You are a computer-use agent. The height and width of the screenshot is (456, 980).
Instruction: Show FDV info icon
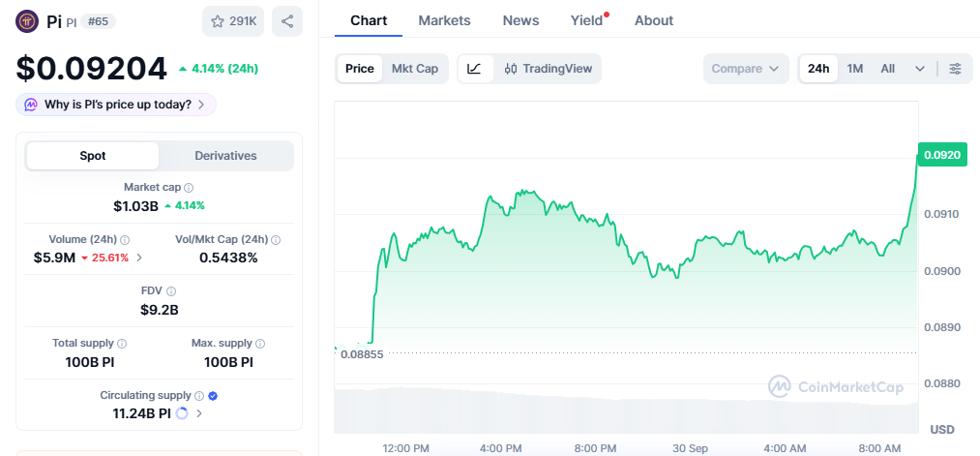coord(171,290)
